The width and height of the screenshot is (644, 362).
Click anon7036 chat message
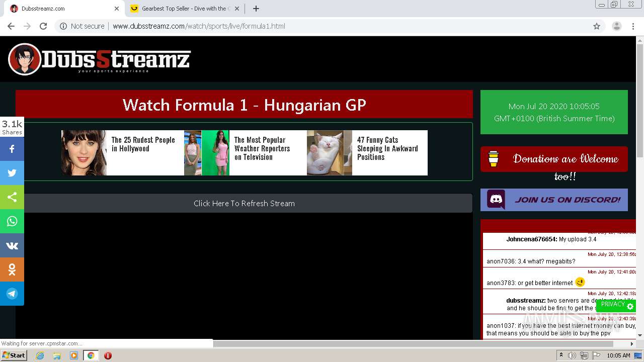[x=531, y=261]
